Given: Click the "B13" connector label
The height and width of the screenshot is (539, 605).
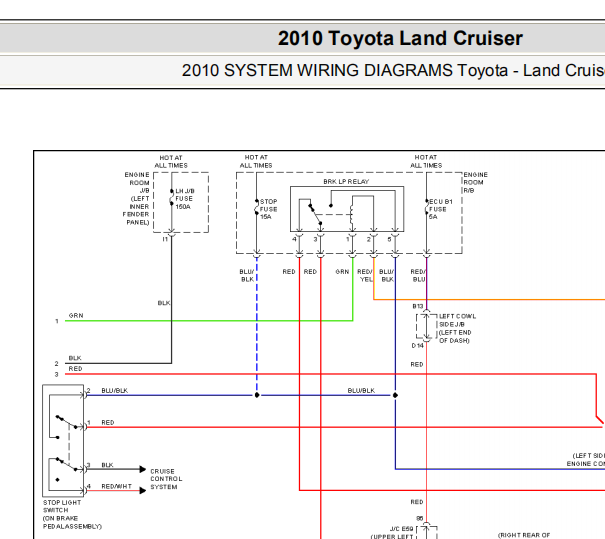Looking at the screenshot, I should 417,306.
